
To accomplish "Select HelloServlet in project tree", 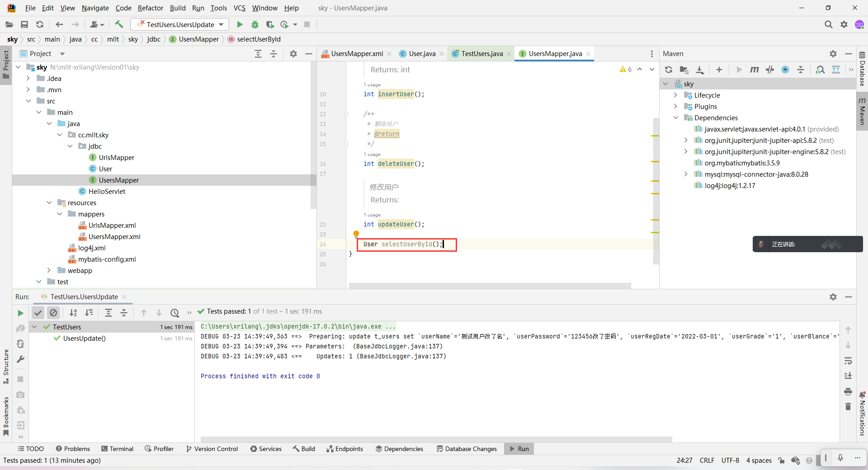I will click(x=107, y=191).
